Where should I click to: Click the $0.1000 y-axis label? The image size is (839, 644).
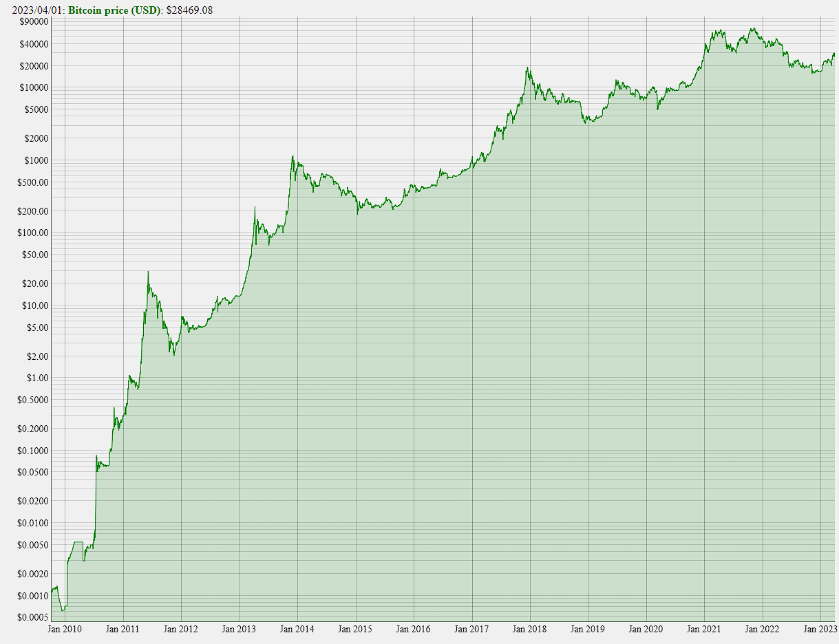(33, 451)
